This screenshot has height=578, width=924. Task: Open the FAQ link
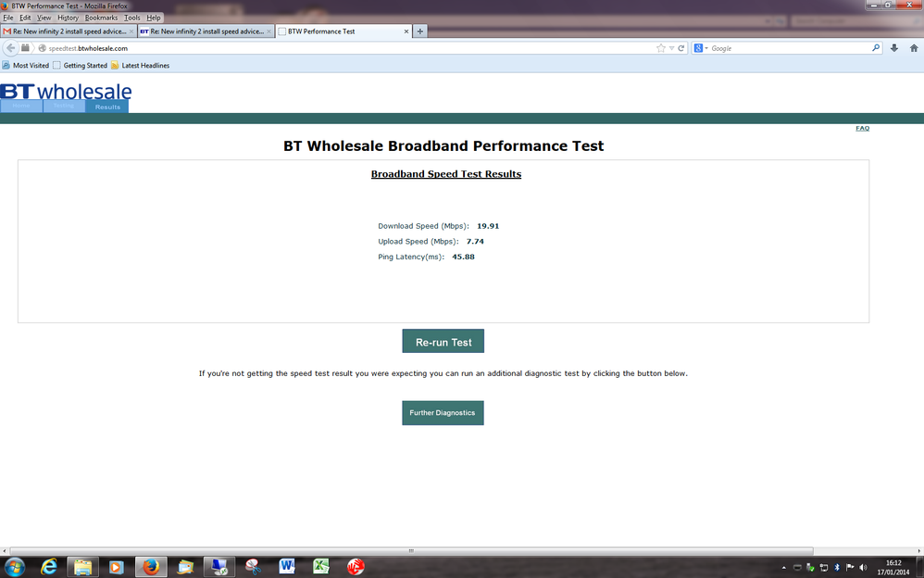pyautogui.click(x=862, y=128)
